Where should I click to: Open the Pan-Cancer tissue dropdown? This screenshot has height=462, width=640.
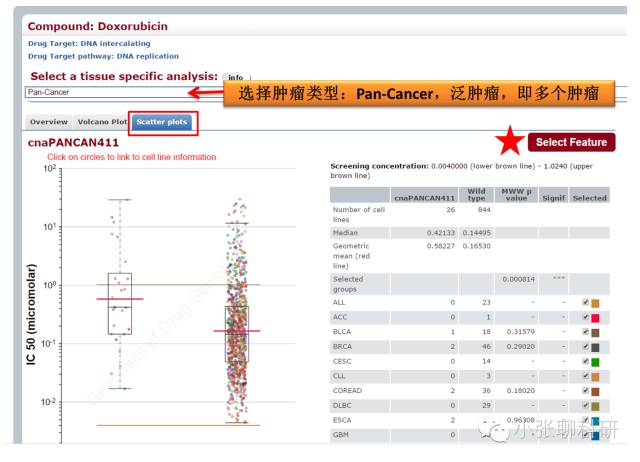(x=108, y=92)
